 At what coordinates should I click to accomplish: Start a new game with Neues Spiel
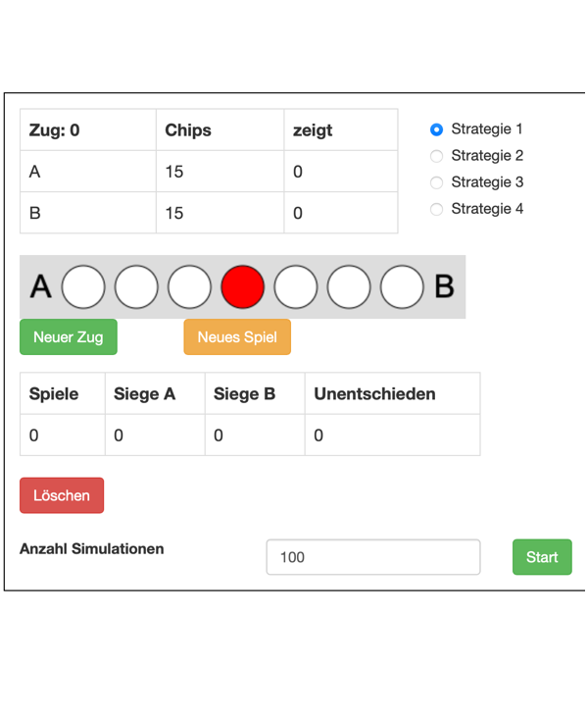pyautogui.click(x=237, y=337)
